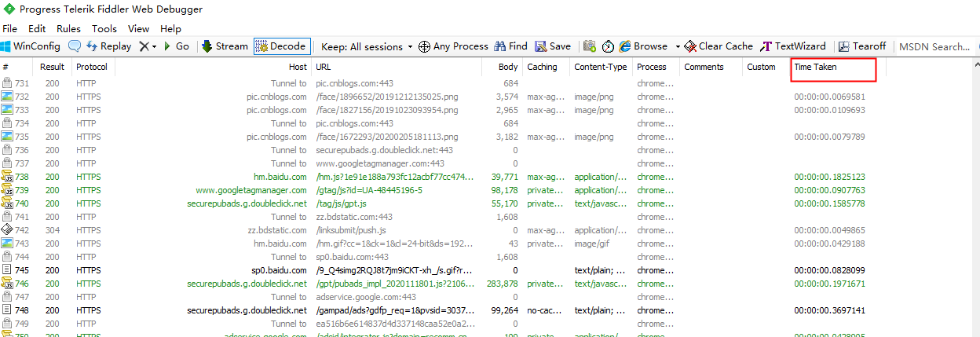Screen dimensions: 980x337
Task: Sort by the URL column header
Action: pos(397,67)
